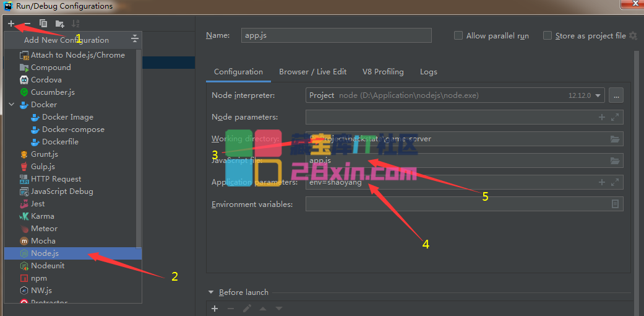The height and width of the screenshot is (316, 644).
Task: Open the V8 Profiling tab
Action: coord(383,72)
